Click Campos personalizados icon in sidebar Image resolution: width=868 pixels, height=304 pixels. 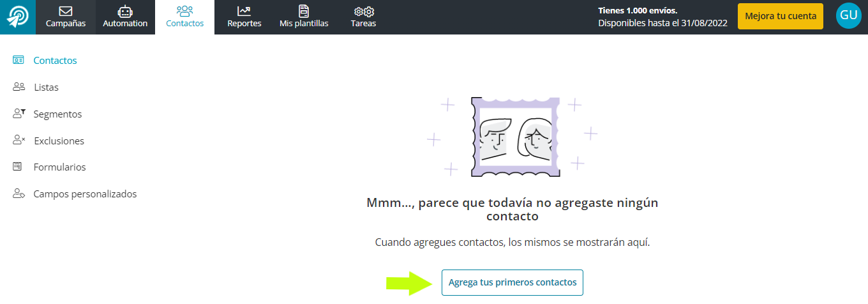[x=19, y=194]
